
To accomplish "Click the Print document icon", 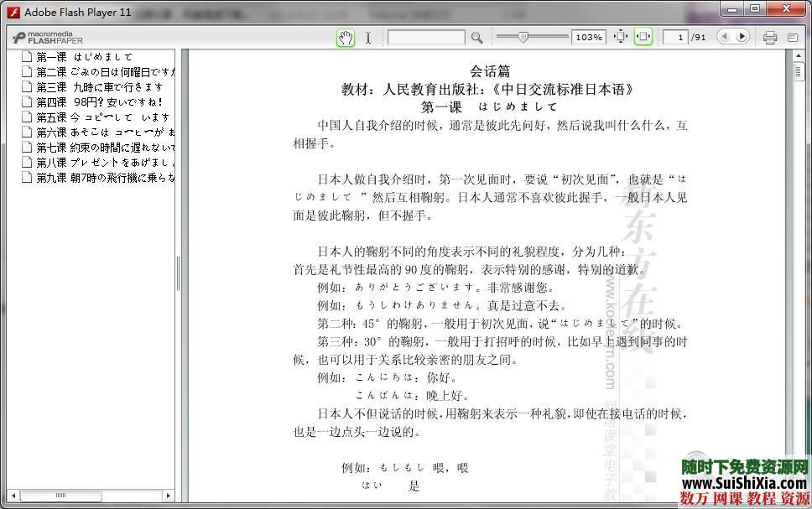I will [x=770, y=37].
